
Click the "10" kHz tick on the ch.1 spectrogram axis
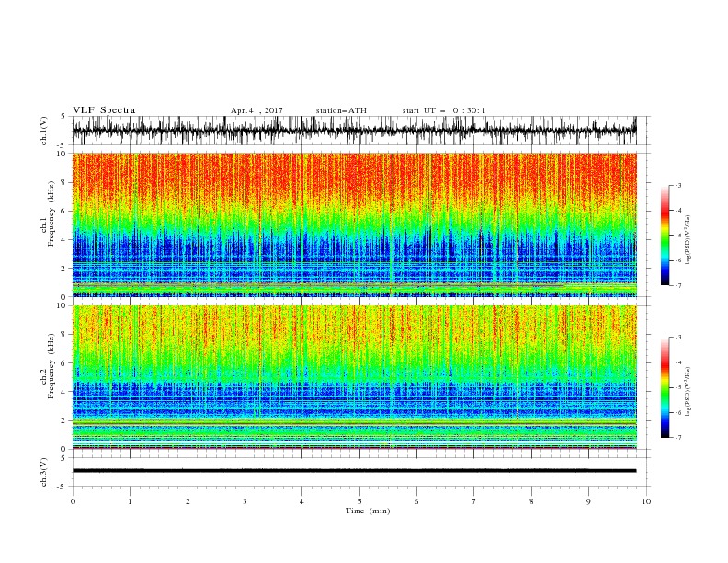click(62, 154)
